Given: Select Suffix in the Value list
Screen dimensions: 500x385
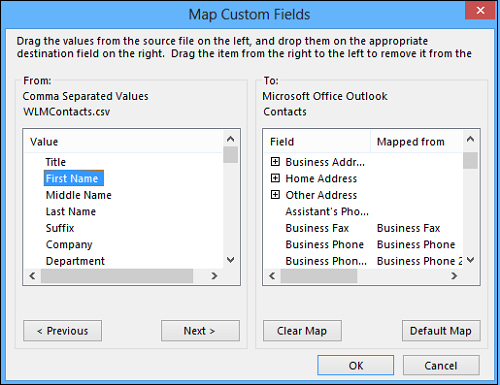Looking at the screenshot, I should pos(60,228).
